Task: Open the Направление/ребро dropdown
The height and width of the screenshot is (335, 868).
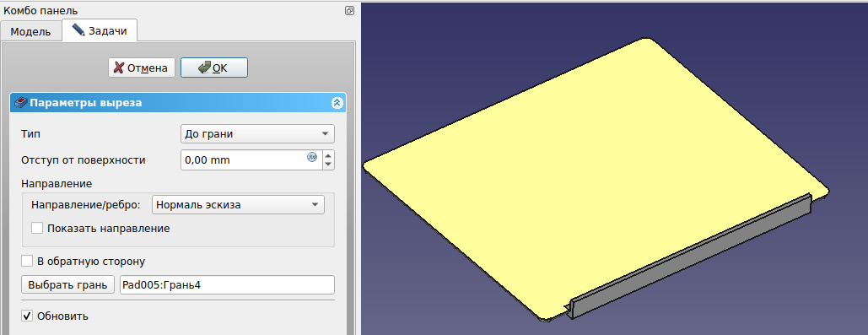Action: click(238, 205)
